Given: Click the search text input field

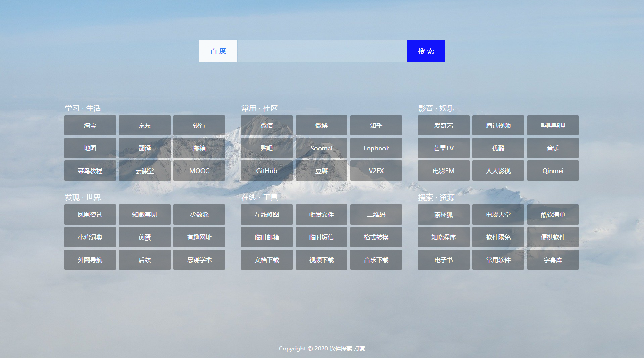Looking at the screenshot, I should [x=322, y=51].
